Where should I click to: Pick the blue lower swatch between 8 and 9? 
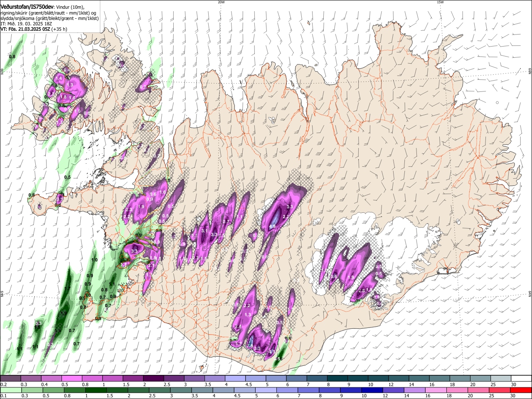330,390
